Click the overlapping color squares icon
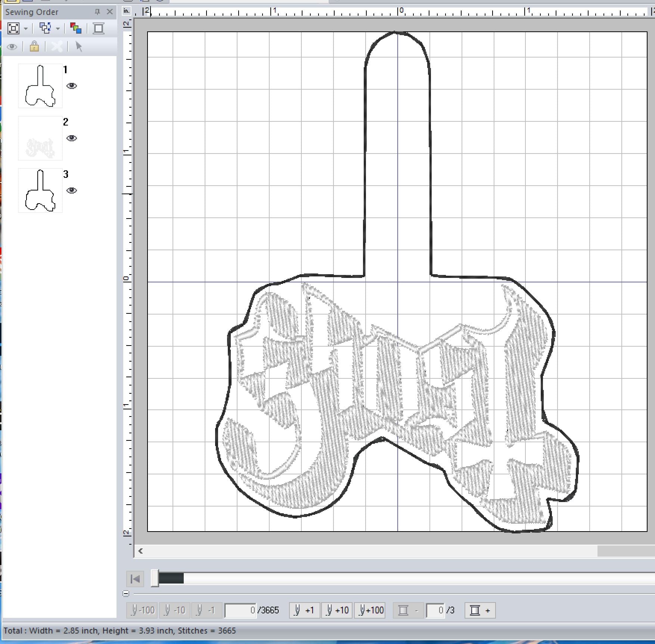 point(76,28)
